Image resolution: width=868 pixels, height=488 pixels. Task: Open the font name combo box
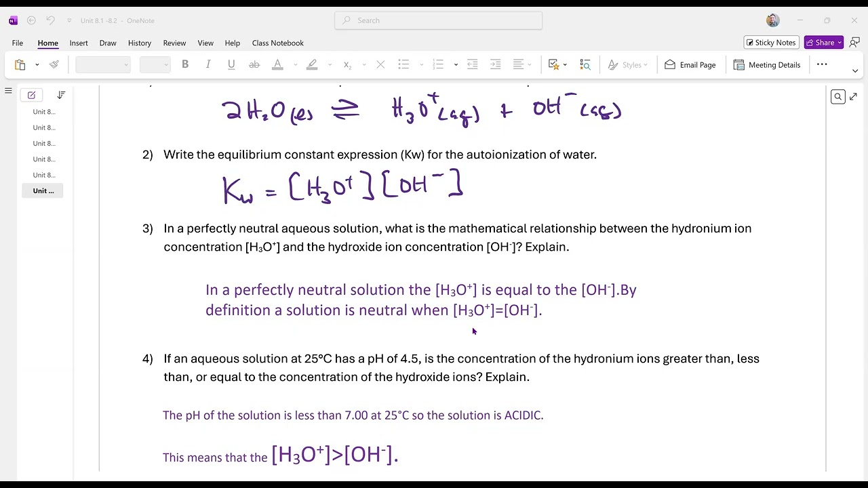click(102, 65)
